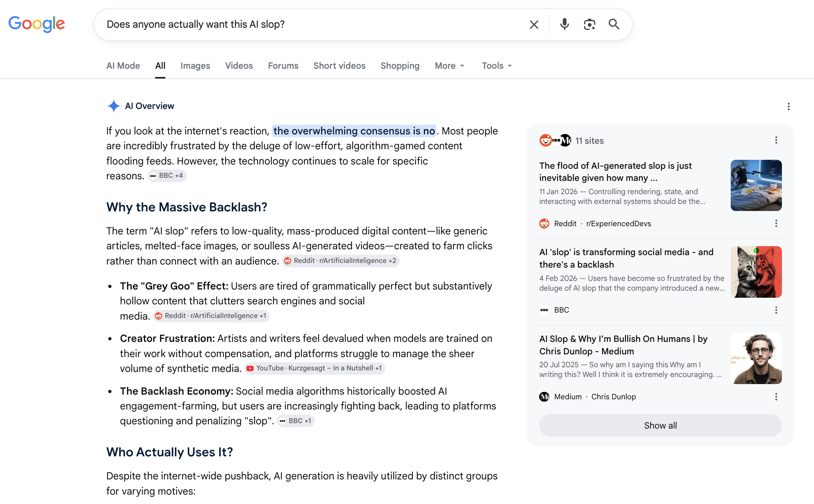
Task: Switch to the Images tab
Action: tap(195, 66)
